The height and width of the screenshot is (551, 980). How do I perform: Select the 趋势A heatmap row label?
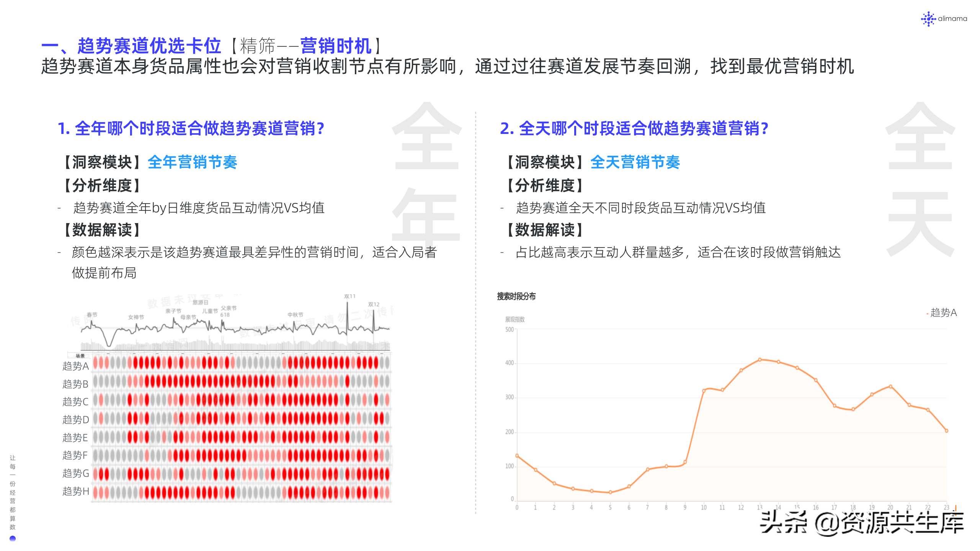click(75, 366)
